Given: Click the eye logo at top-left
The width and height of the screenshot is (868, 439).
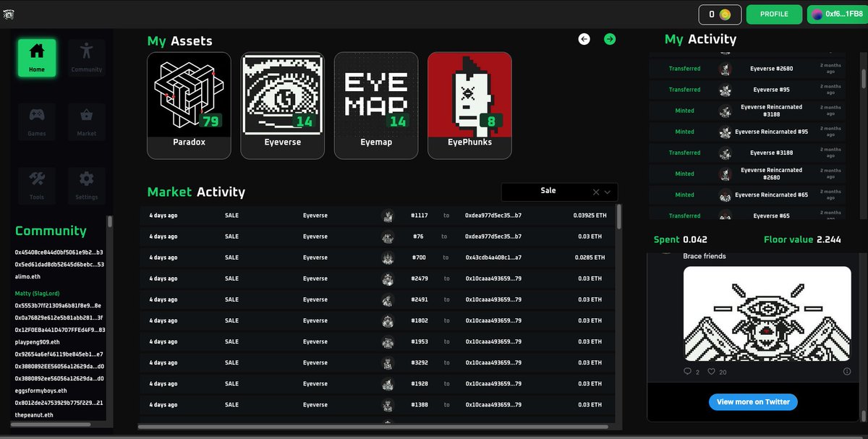Looking at the screenshot, I should pos(9,14).
